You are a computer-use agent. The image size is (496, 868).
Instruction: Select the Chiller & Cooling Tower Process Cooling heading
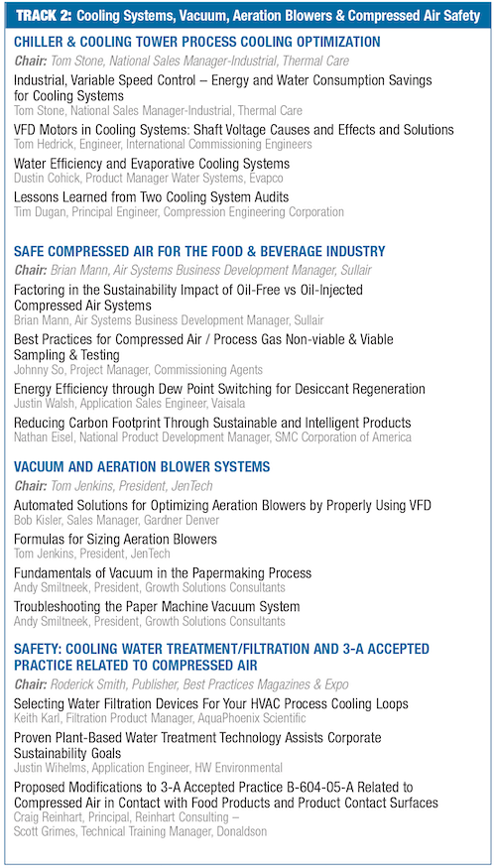197,42
